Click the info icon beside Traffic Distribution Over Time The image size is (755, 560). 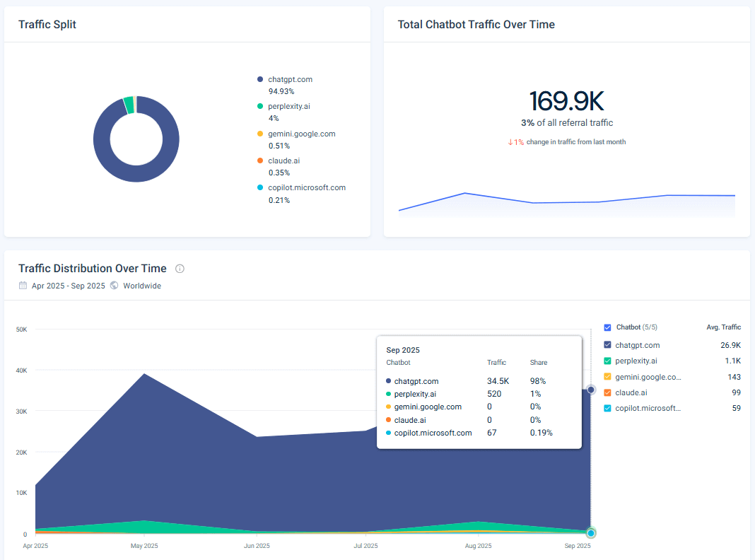coord(180,269)
